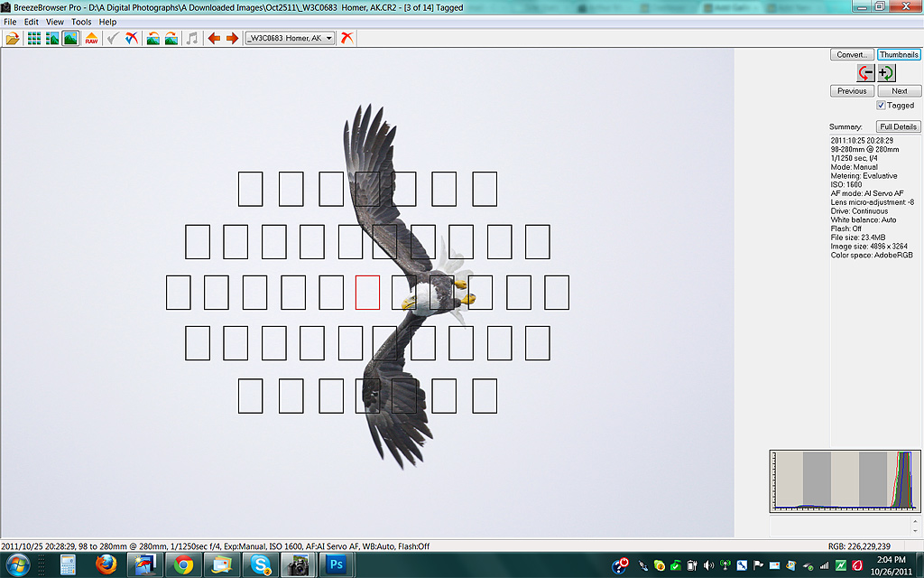Rotate image left using toolbar icon
Image resolution: width=924 pixels, height=578 pixels.
point(153,38)
